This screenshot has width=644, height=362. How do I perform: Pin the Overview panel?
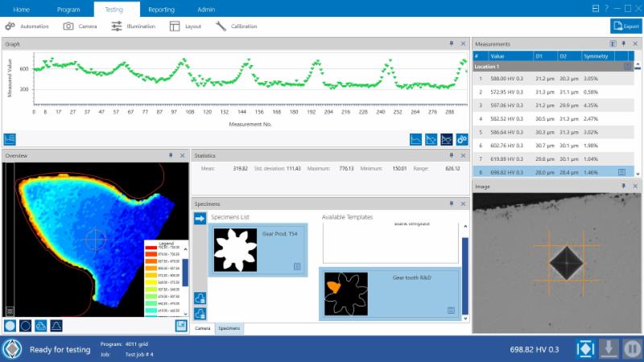[171, 155]
